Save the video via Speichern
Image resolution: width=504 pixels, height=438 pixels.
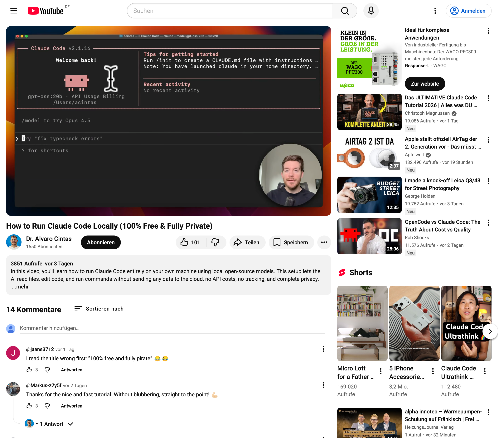pyautogui.click(x=291, y=242)
